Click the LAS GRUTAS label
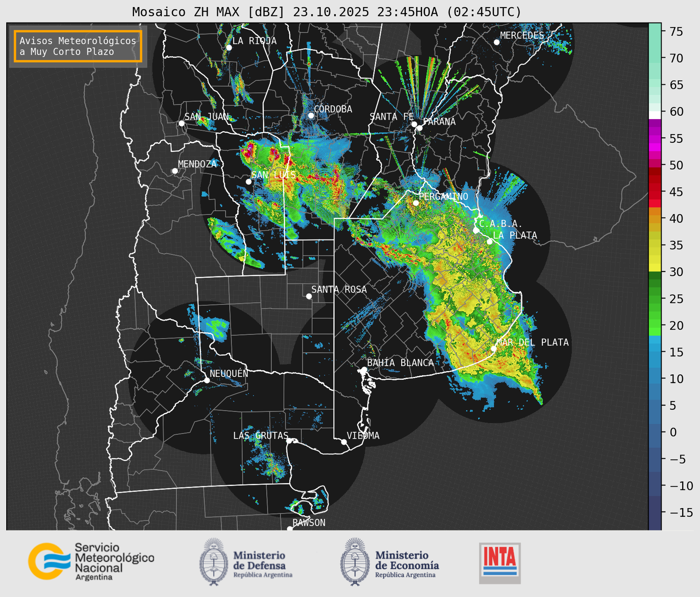Image resolution: width=700 pixels, height=597 pixels. tap(261, 436)
